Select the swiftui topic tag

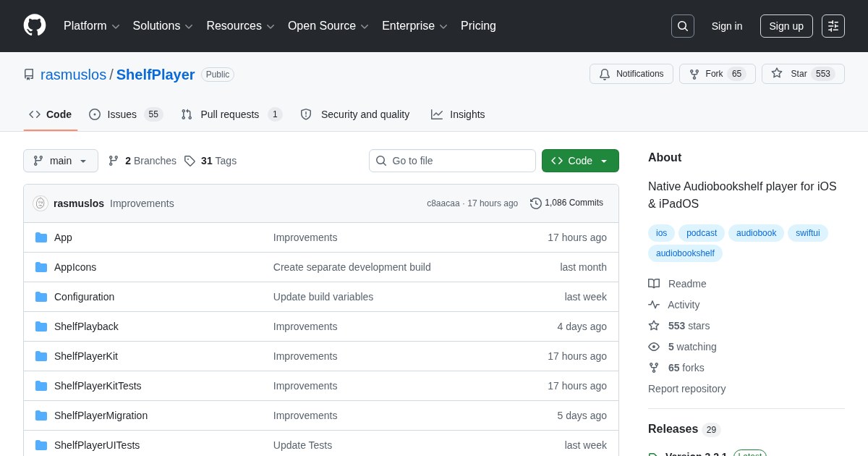tap(808, 233)
